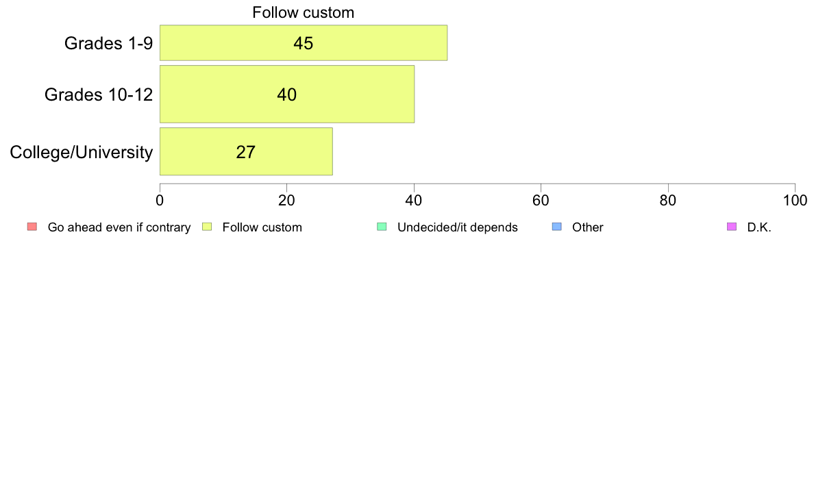Click the value 45 inside the bar

coord(303,43)
